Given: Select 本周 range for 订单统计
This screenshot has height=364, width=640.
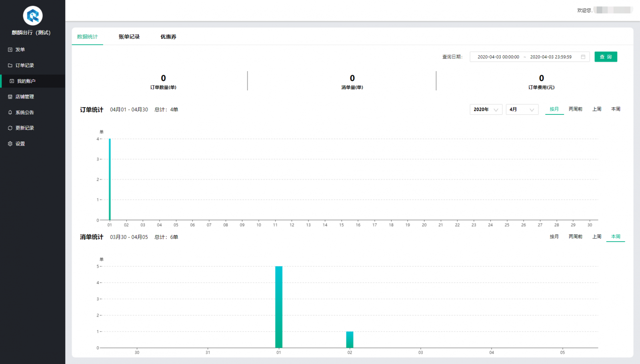Looking at the screenshot, I should (x=615, y=109).
